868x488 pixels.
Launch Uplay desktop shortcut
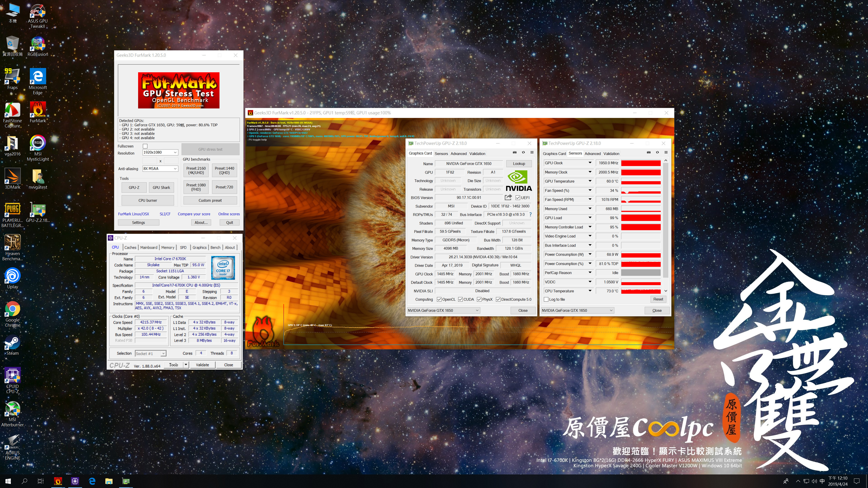click(x=12, y=278)
